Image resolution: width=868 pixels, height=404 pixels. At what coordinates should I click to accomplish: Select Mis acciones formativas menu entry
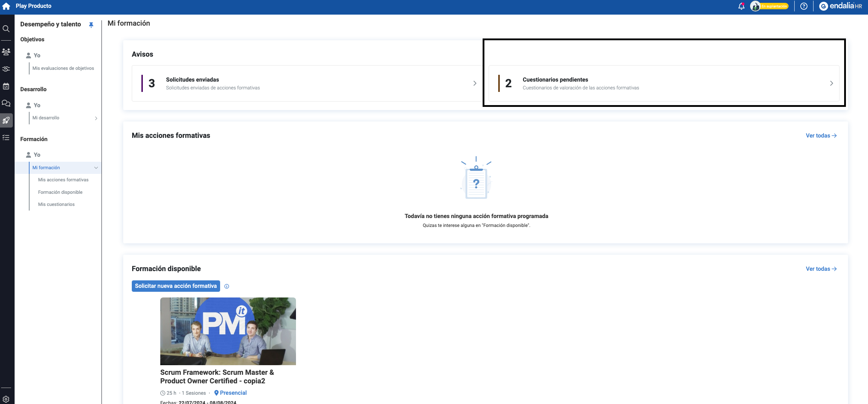pos(63,180)
